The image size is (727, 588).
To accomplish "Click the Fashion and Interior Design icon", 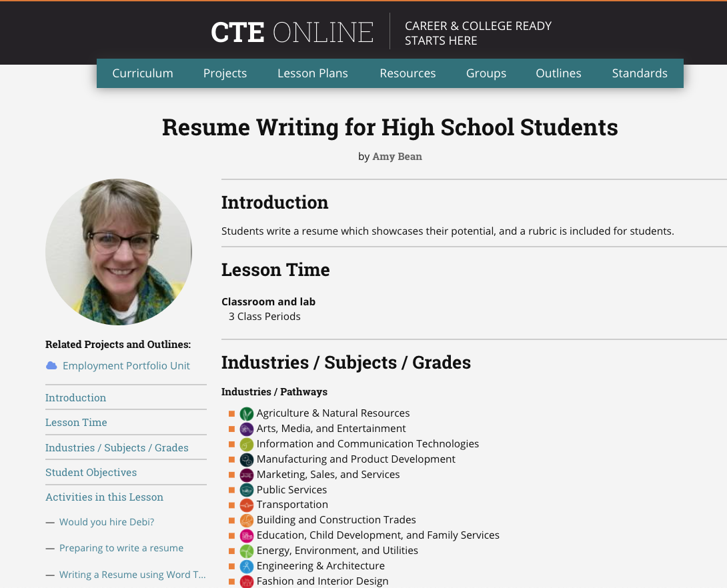I will coord(247,581).
